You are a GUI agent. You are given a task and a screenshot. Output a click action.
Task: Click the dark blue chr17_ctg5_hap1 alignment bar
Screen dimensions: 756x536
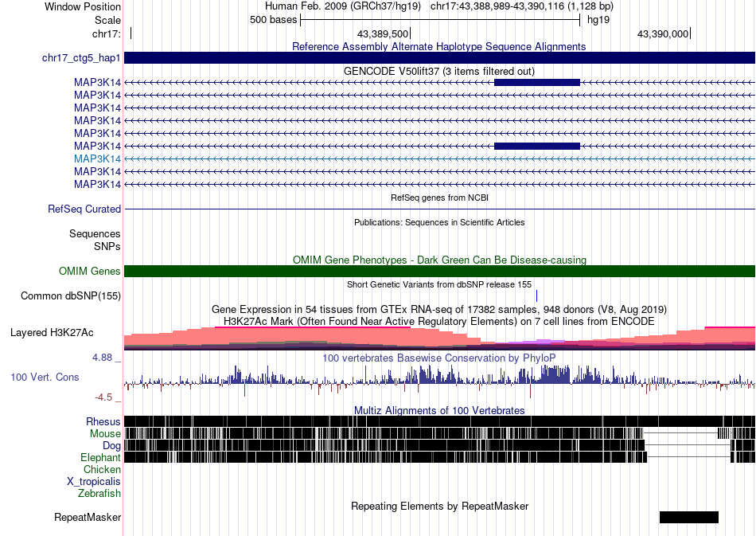tap(439, 58)
